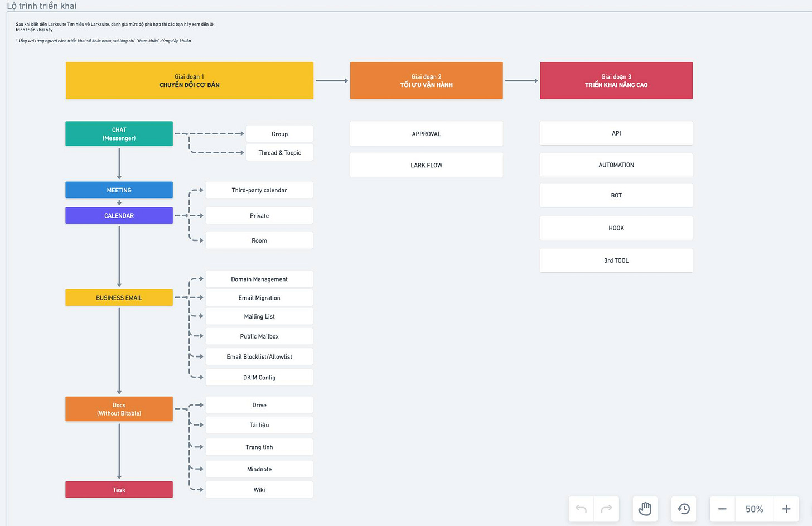This screenshot has width=812, height=526.
Task: Click the Task node
Action: [119, 490]
